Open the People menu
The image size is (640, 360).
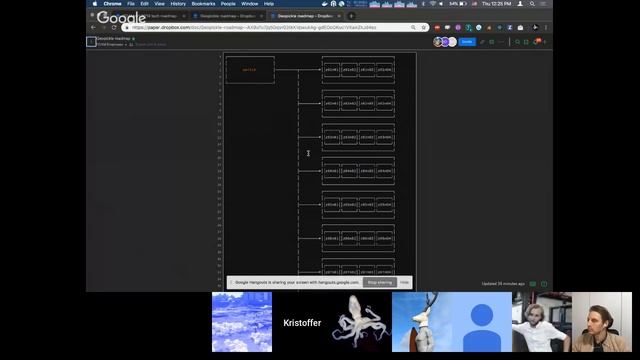(228, 4)
